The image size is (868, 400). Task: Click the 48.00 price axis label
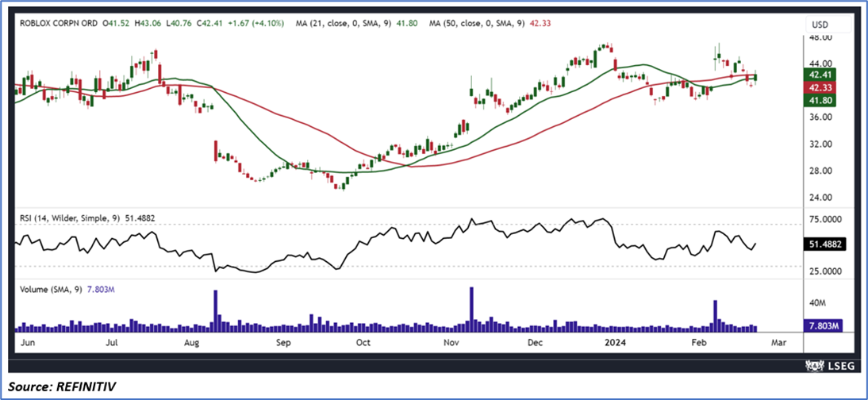pyautogui.click(x=820, y=37)
